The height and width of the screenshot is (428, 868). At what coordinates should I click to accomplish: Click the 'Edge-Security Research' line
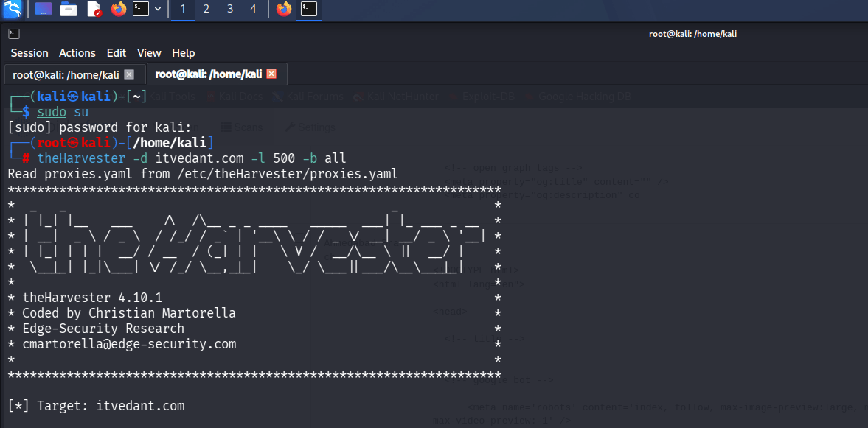(103, 329)
